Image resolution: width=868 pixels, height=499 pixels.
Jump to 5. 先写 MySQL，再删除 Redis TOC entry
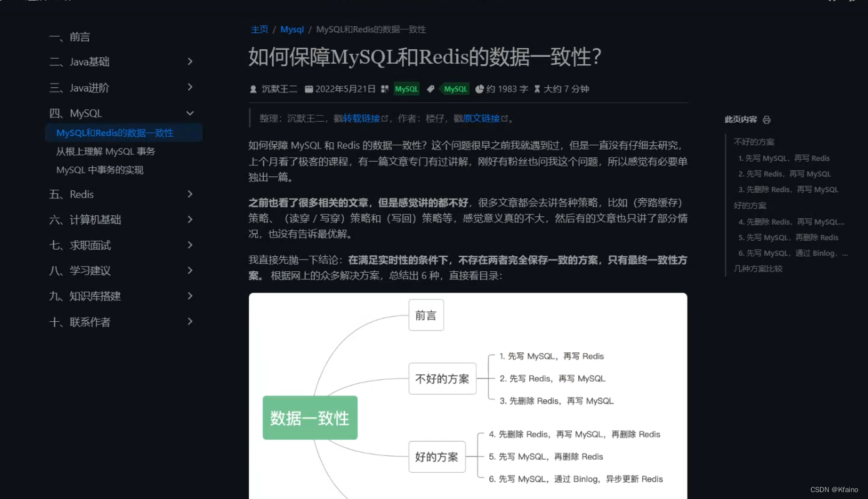click(x=788, y=238)
